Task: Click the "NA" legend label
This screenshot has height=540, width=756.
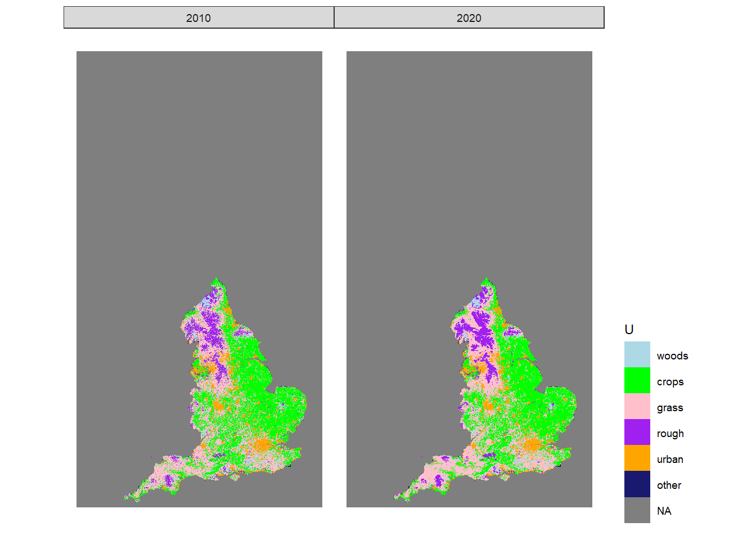Action: (664, 511)
